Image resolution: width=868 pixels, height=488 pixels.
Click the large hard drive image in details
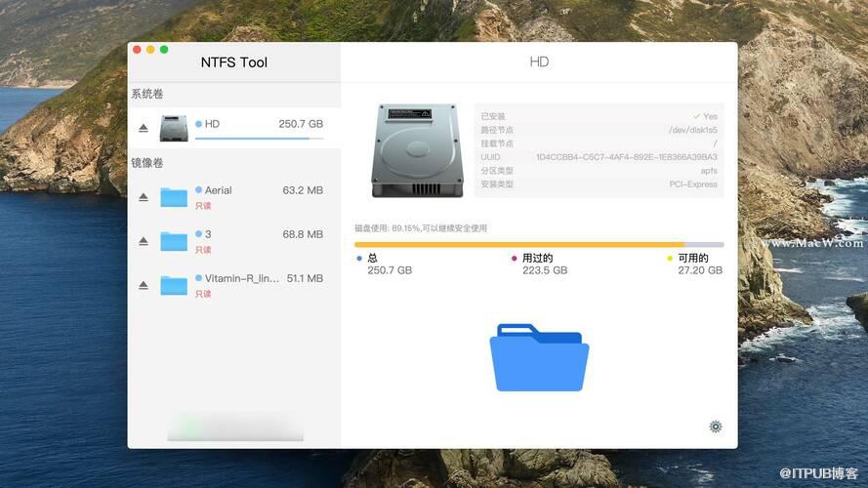coord(417,150)
